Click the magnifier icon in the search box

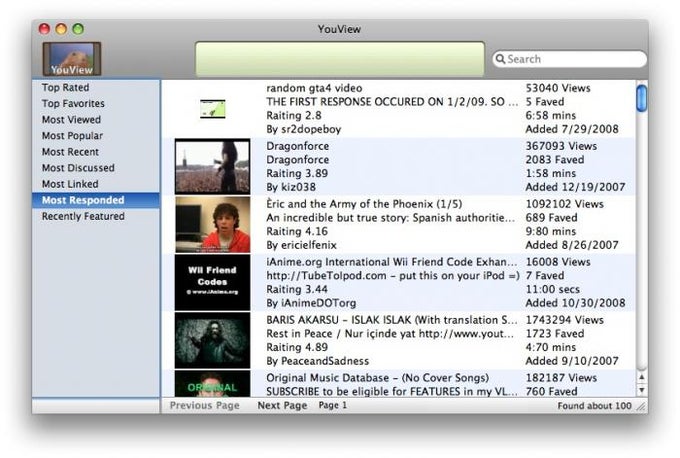(500, 59)
